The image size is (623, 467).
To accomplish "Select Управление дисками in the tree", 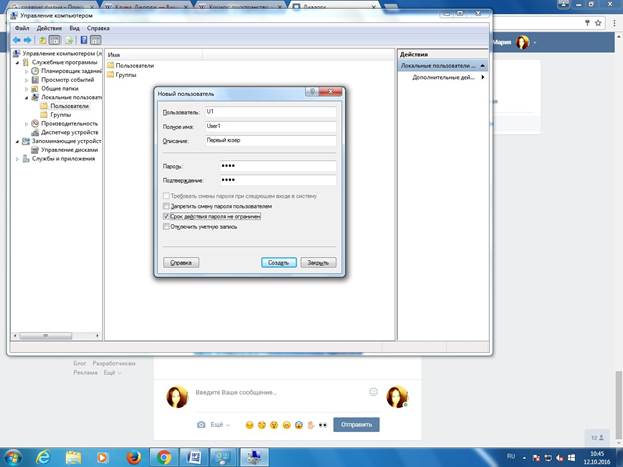I will coord(68,149).
